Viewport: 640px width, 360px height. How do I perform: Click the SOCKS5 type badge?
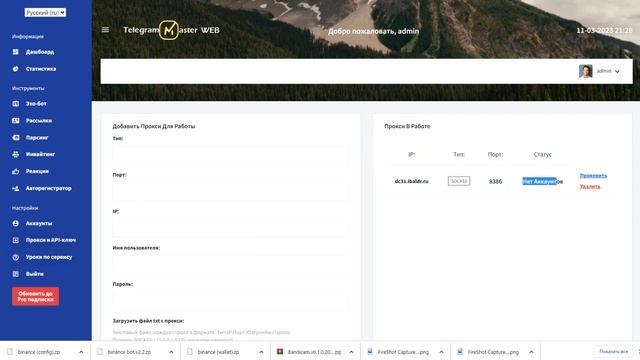tap(459, 181)
